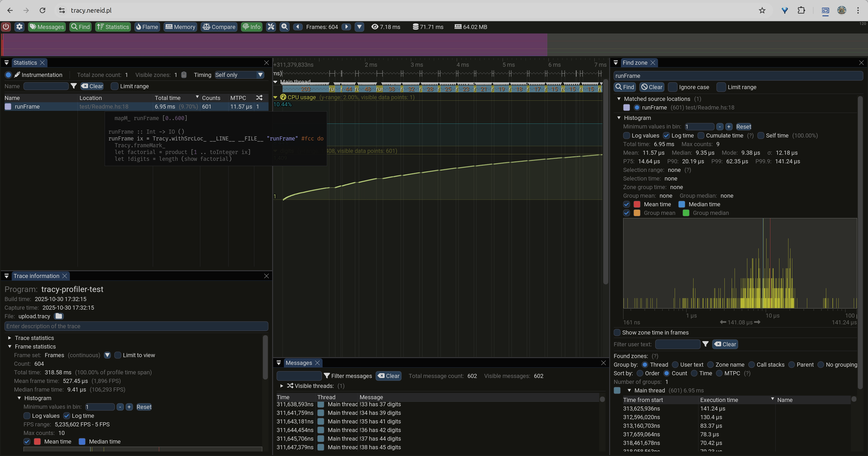Click the filter funnel beside Name field
Screen dimensions: 868x456
click(x=74, y=86)
